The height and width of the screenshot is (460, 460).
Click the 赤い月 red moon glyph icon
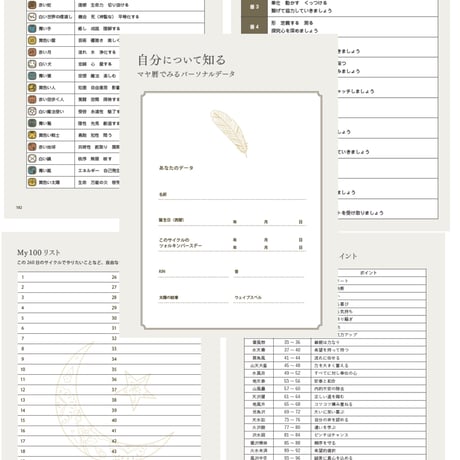pyautogui.click(x=32, y=52)
